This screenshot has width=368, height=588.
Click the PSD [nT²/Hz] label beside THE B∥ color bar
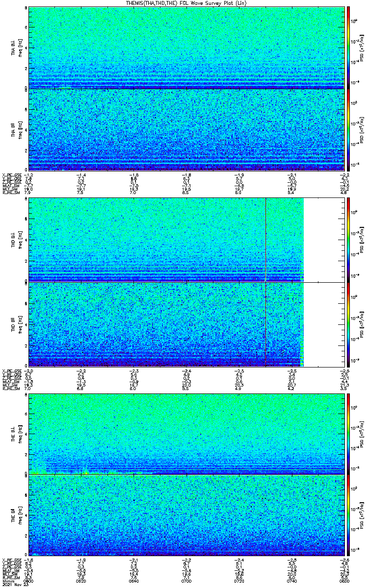click(362, 516)
